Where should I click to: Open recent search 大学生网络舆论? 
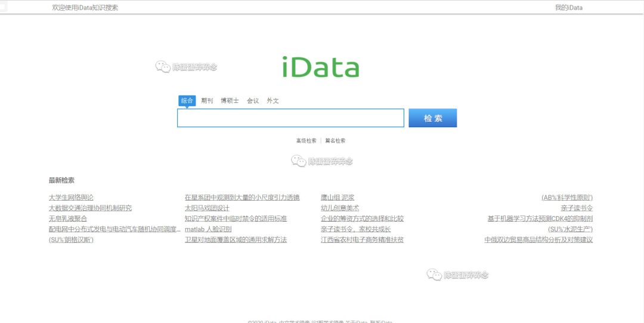click(x=71, y=198)
